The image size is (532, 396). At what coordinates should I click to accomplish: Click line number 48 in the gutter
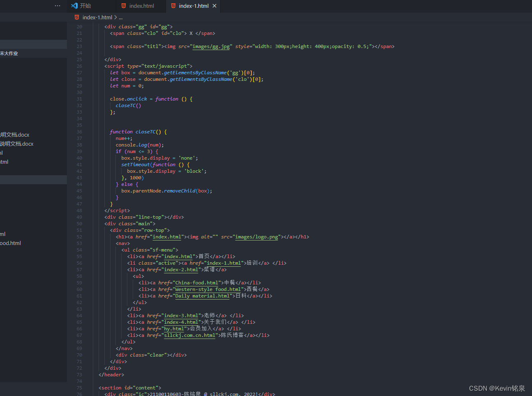79,211
